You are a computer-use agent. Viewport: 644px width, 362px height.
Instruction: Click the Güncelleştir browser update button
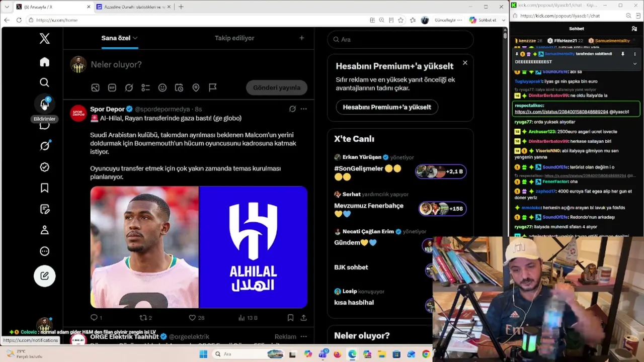[448, 20]
